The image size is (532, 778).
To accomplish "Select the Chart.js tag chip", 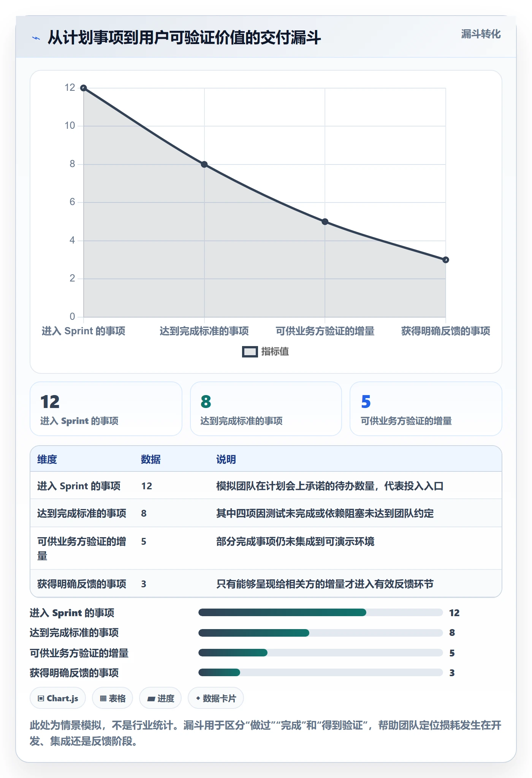I will point(58,698).
